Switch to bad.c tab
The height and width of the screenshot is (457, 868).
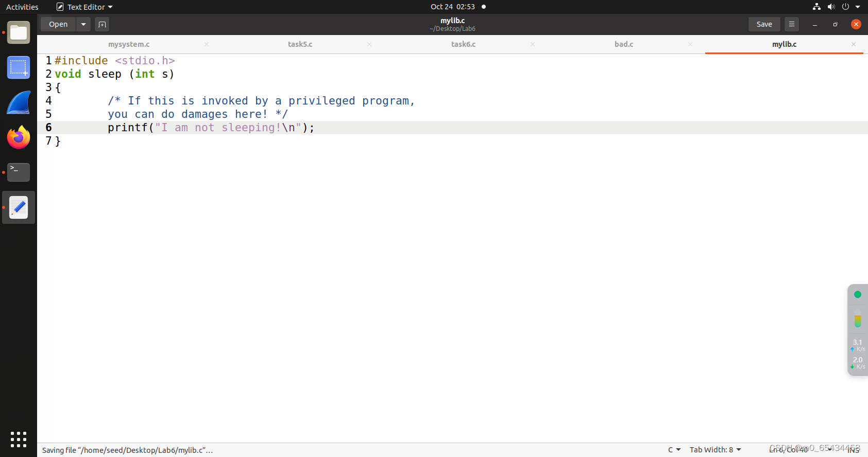coord(624,44)
